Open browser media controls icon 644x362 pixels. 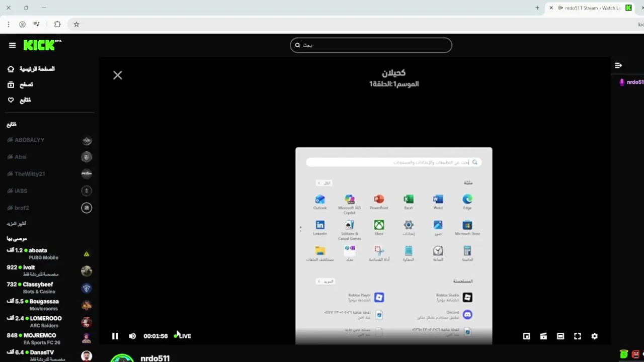pyautogui.click(x=36, y=24)
